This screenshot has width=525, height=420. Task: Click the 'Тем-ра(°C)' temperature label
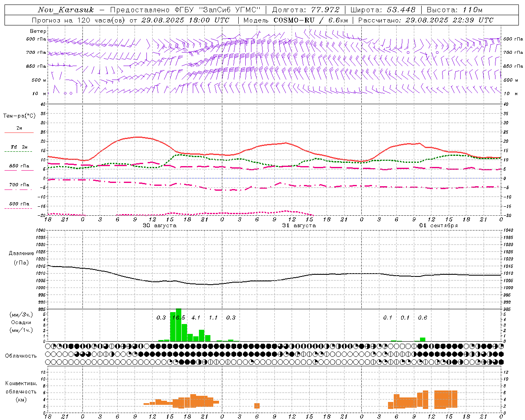pos(19,116)
